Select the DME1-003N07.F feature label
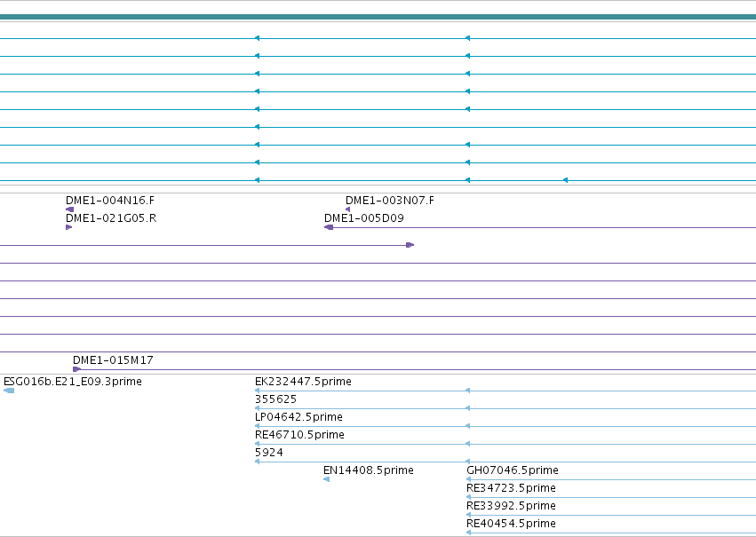This screenshot has height=537, width=756. (x=390, y=201)
